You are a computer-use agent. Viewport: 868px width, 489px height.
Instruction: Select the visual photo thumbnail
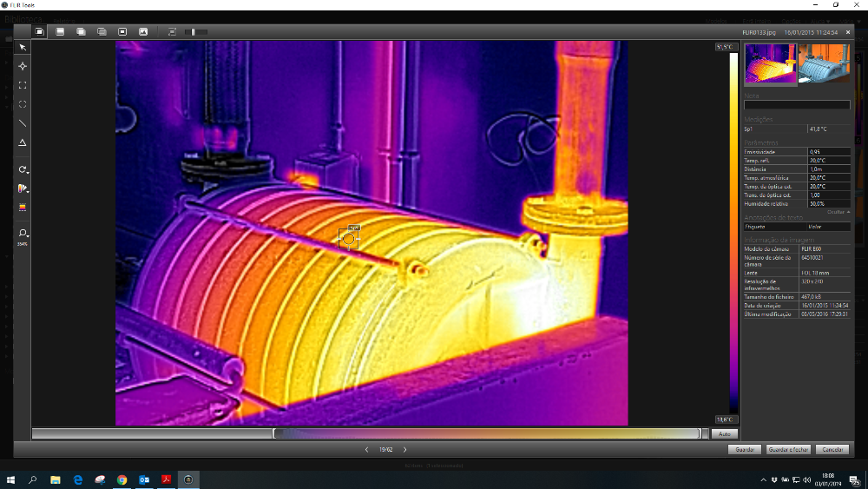(x=824, y=64)
